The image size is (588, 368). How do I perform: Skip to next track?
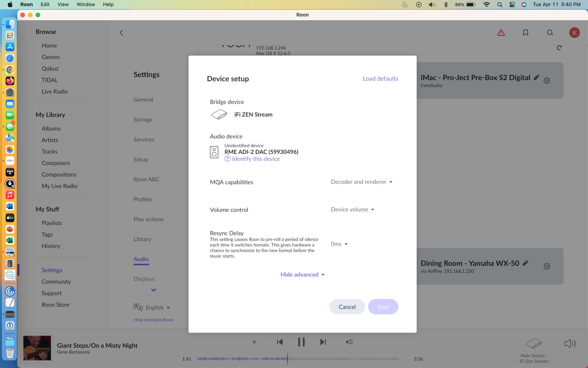[323, 342]
